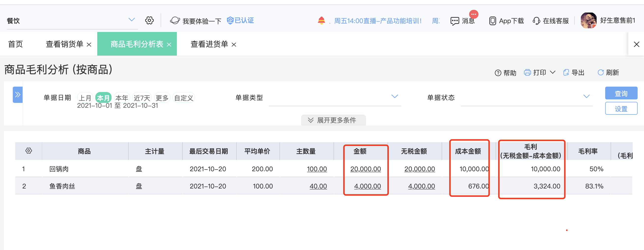Click the notification bell icon
Screen dimensions: 644x250
pos(321,20)
